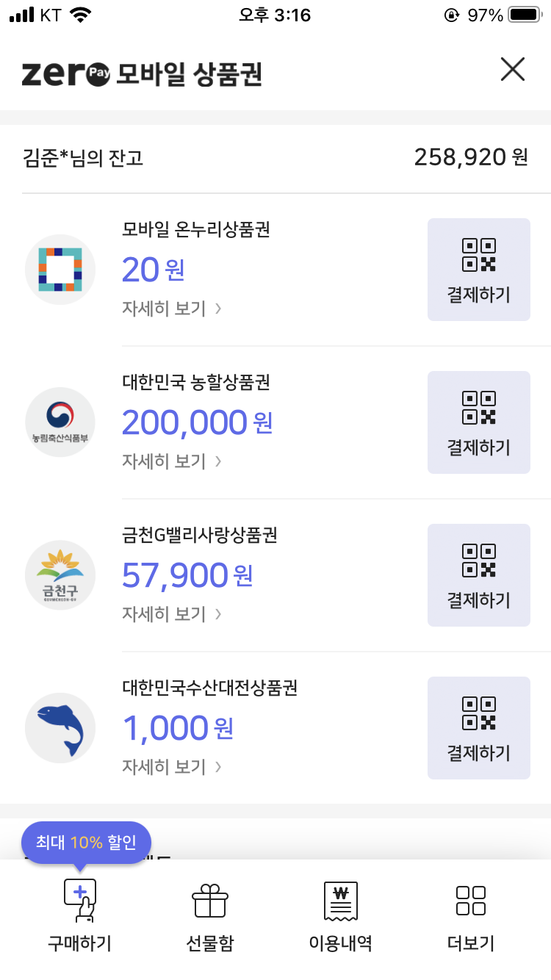Pay with 대한민국 농할상품권 결제하기 button
Viewport: 551px width, 980px height.
479,422
